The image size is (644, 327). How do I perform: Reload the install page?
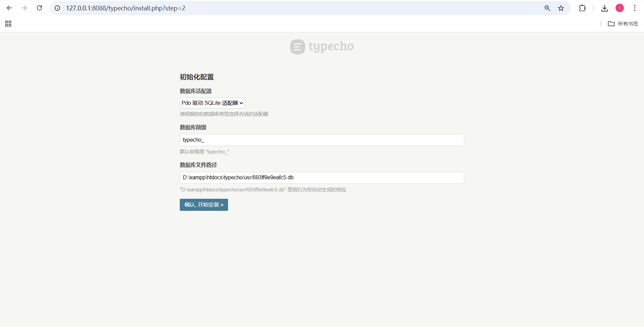[39, 8]
